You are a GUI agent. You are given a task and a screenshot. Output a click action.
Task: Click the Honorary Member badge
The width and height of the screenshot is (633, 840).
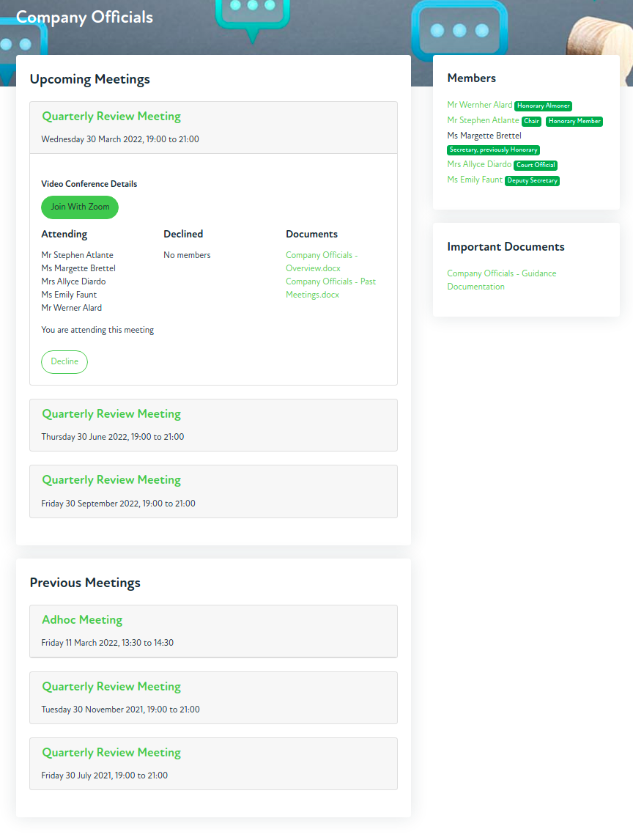tap(574, 121)
